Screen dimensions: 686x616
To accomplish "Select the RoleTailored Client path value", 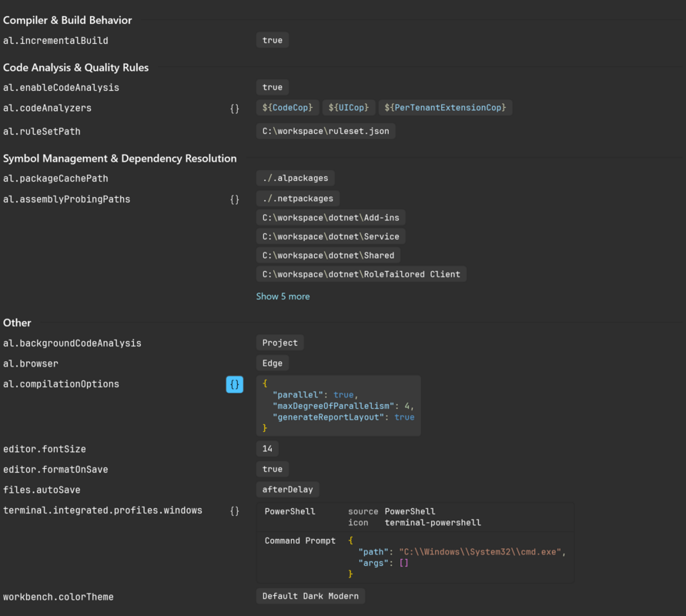I will (x=361, y=274).
